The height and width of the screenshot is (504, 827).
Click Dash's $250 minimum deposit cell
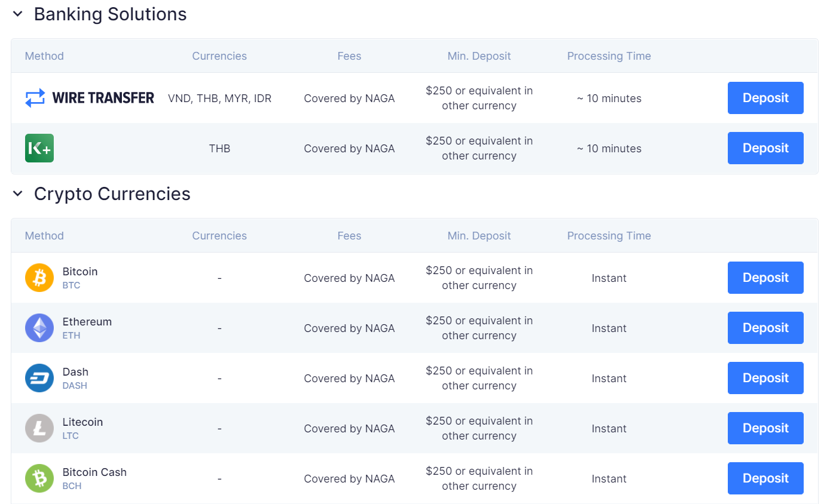(479, 378)
